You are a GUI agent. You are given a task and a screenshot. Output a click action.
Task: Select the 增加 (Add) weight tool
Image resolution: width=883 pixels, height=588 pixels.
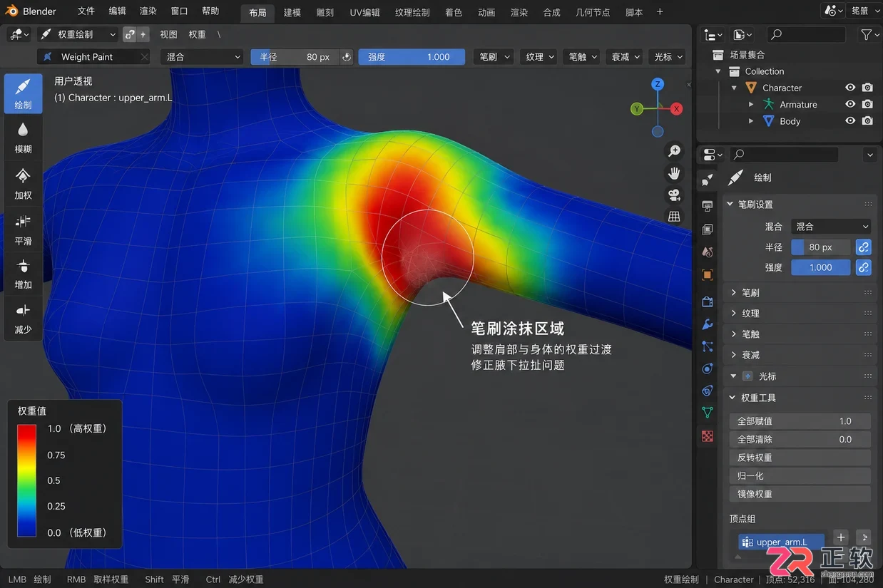pyautogui.click(x=23, y=274)
